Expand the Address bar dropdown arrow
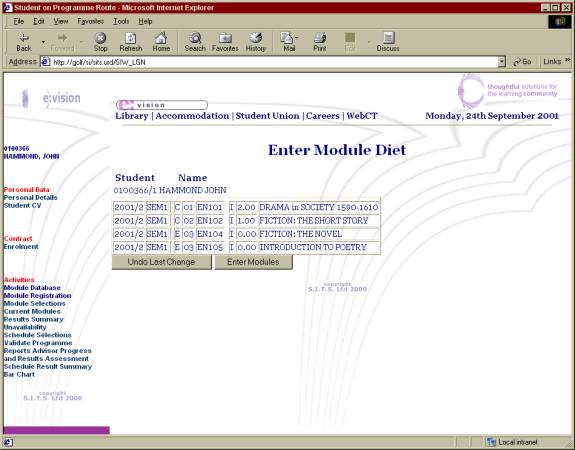575x450 pixels. 502,62
